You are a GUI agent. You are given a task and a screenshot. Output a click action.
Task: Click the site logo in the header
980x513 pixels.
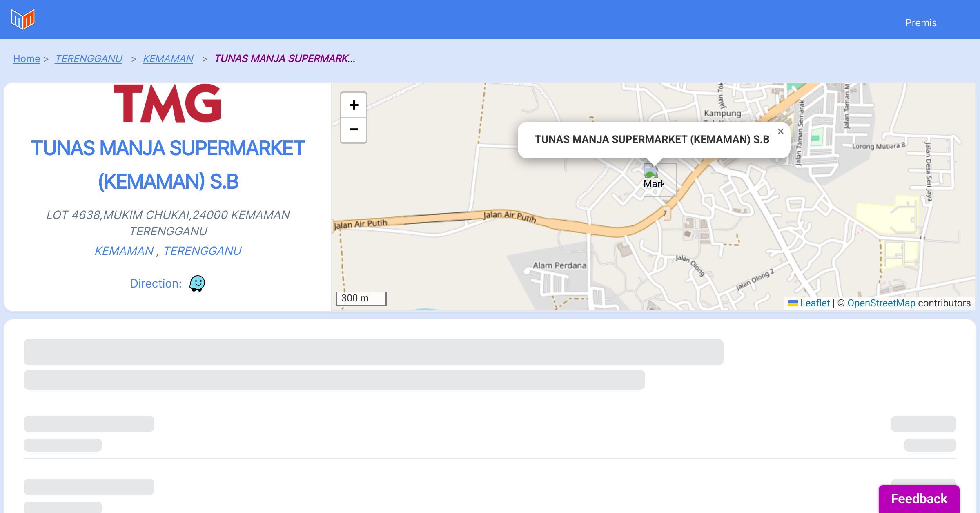pos(23,19)
